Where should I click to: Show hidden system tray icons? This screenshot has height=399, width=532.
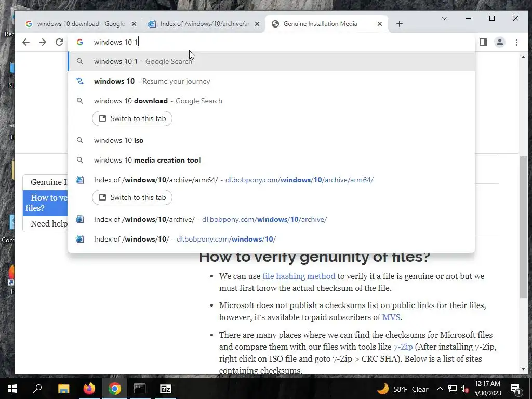coord(440,389)
